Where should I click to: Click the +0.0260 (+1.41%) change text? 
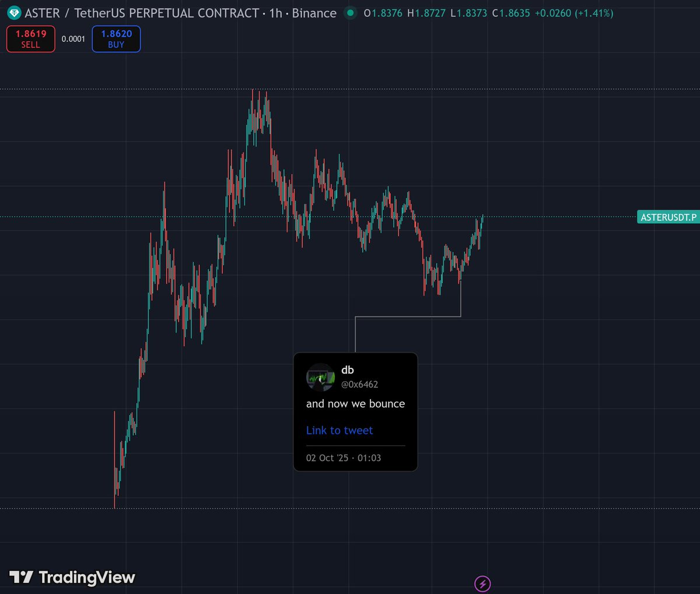[x=574, y=13]
